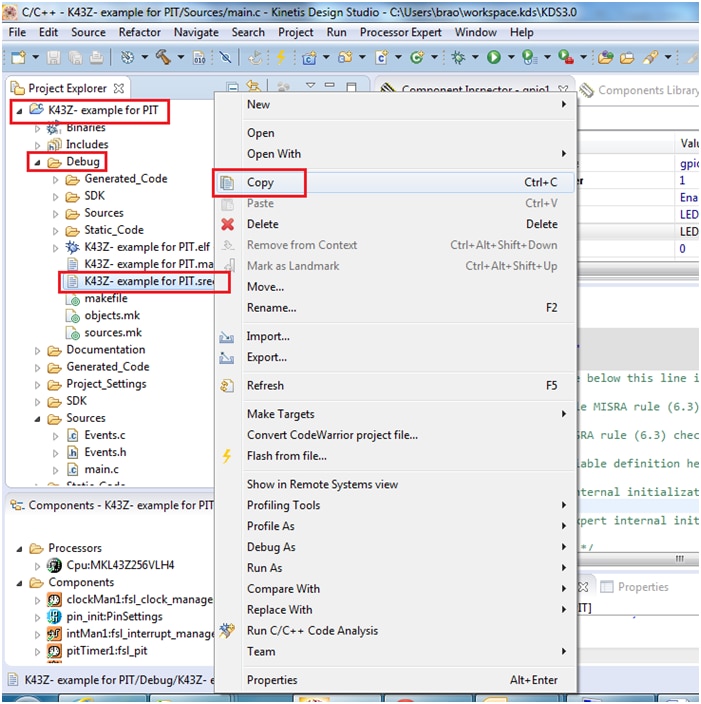The image size is (701, 704).
Task: Switch to the Properties tab
Action: tap(634, 587)
